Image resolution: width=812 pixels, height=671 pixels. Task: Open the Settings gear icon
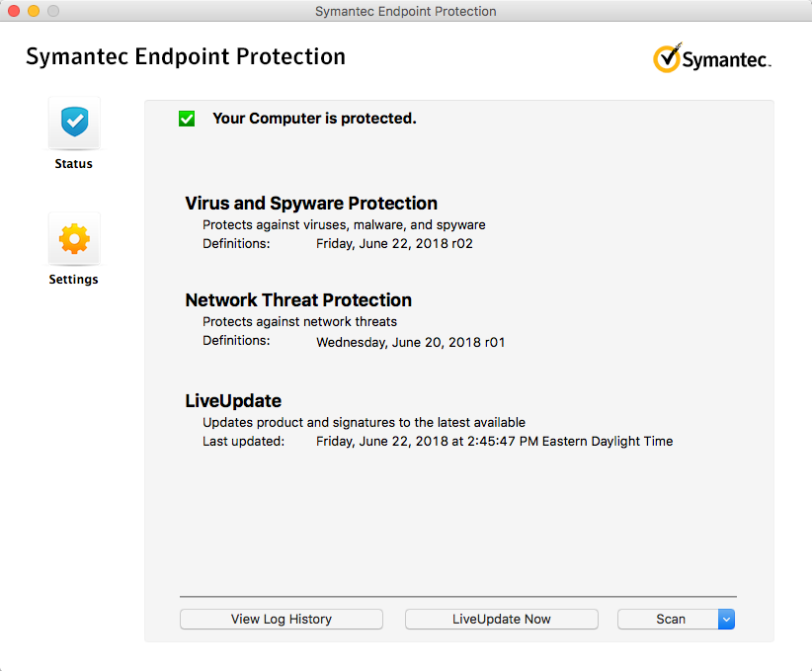coord(74,238)
